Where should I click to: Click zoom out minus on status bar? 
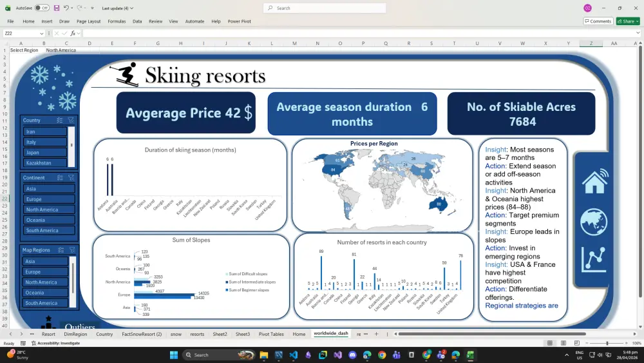[587, 343]
